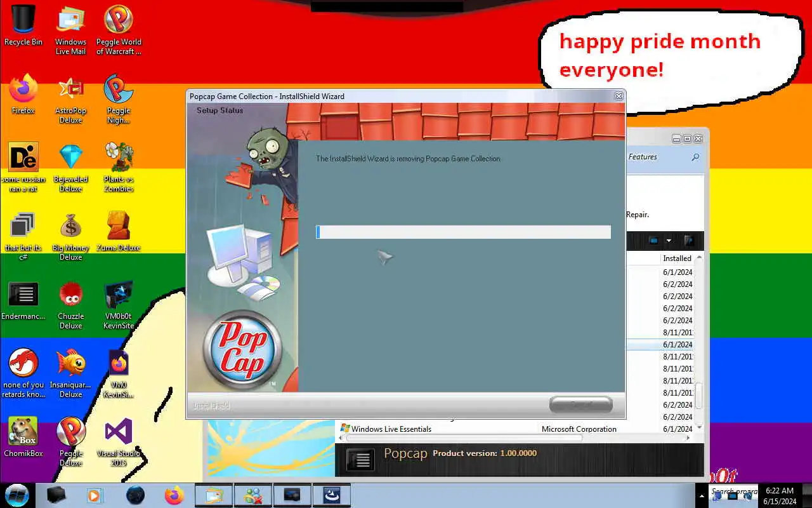Click the 'InstallShield Wizard is removing' status text
812x508 pixels.
point(408,159)
